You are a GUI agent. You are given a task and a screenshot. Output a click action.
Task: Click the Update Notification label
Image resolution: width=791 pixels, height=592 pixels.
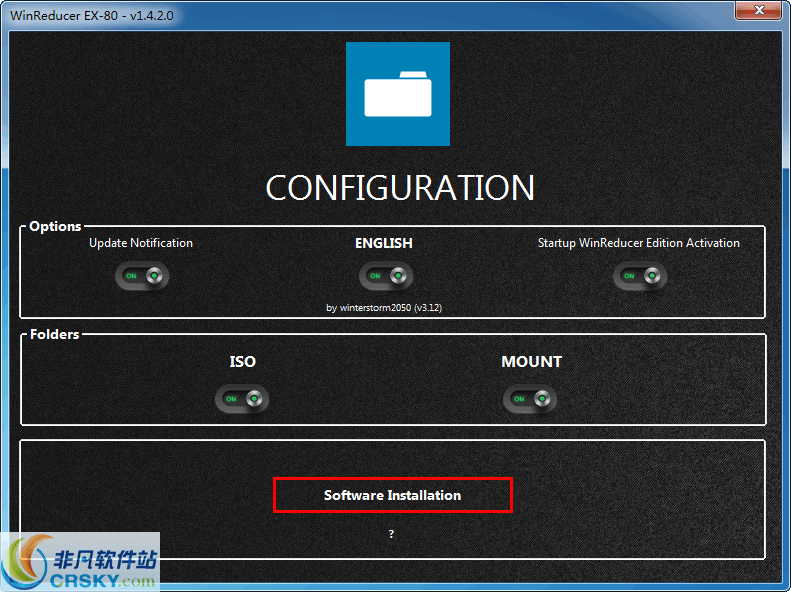pyautogui.click(x=141, y=243)
